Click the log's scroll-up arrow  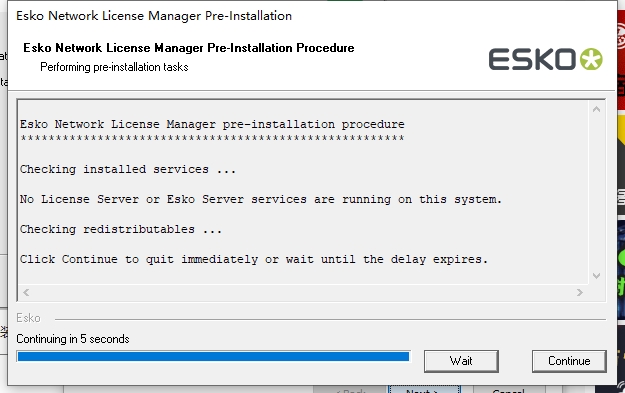(x=596, y=109)
